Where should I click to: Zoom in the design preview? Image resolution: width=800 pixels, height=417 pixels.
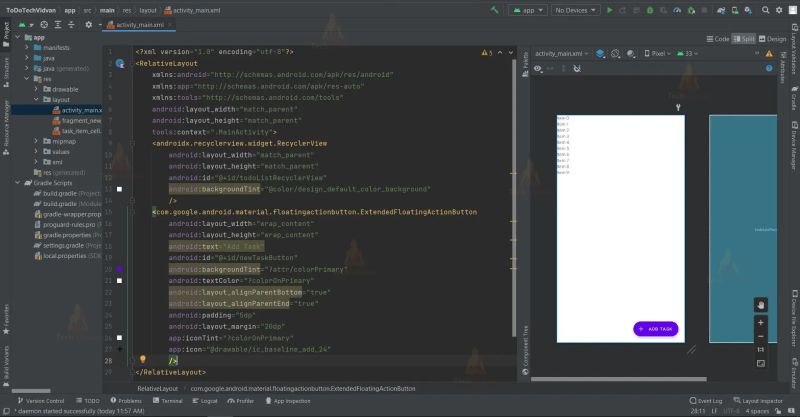[x=761, y=323]
